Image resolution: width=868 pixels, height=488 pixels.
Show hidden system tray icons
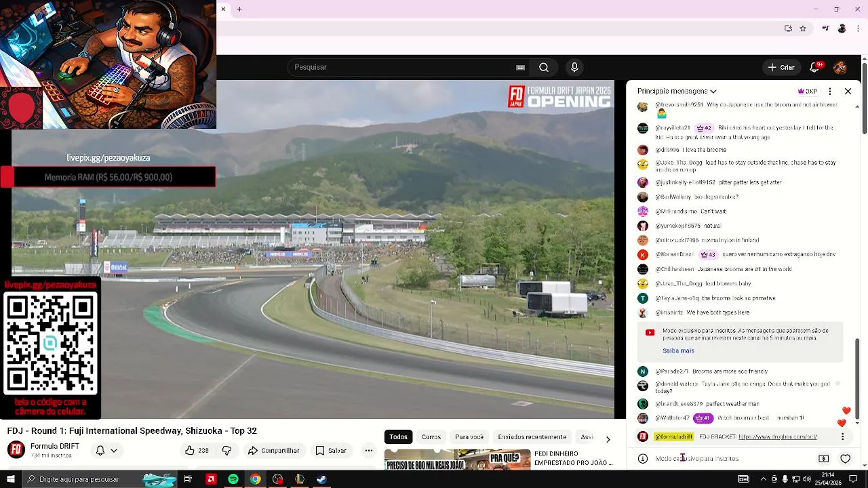tap(763, 479)
